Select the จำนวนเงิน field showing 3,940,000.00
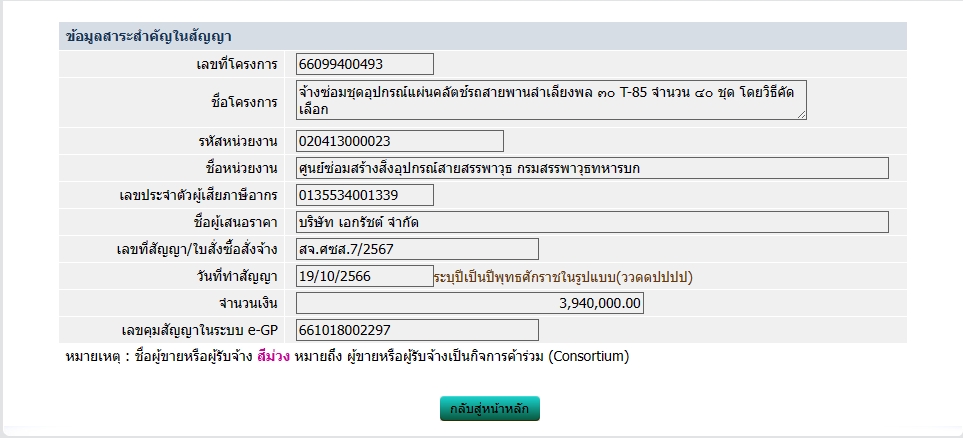 pos(470,303)
